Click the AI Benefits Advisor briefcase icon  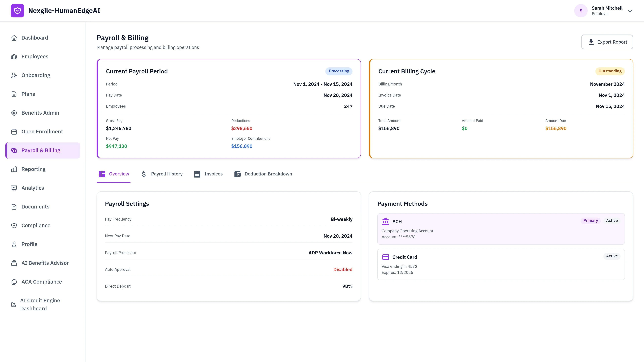coord(14,263)
